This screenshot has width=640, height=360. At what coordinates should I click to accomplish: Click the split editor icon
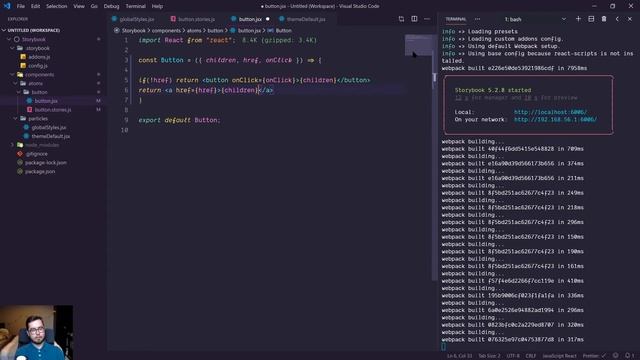tap(414, 19)
